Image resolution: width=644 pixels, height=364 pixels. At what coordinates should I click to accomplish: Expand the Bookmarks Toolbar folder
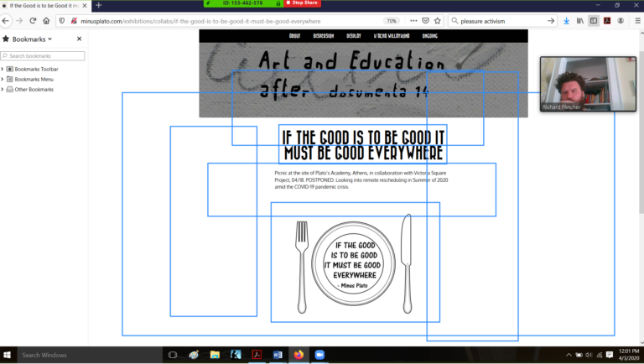[x=3, y=69]
